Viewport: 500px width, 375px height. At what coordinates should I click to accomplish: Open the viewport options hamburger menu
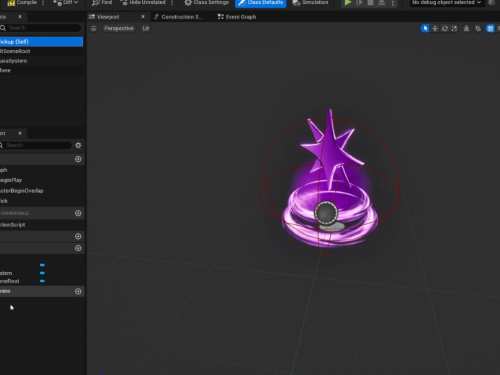pos(93,29)
